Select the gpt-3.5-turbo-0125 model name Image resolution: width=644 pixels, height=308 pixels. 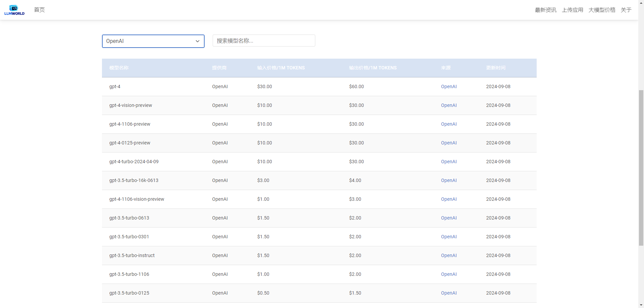pos(129,293)
